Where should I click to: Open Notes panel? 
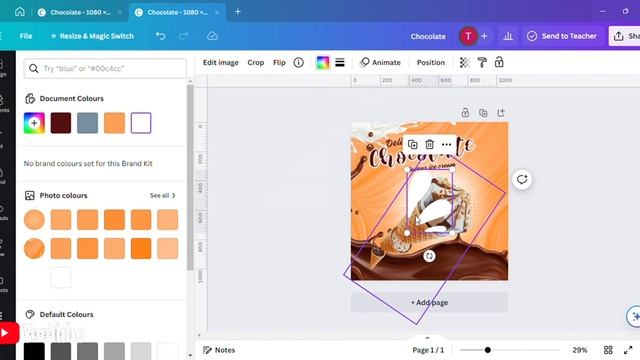click(x=219, y=350)
